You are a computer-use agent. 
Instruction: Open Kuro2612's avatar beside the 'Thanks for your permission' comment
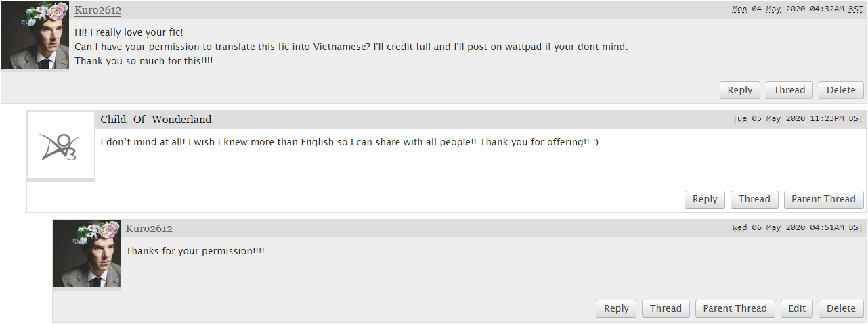[x=87, y=254]
